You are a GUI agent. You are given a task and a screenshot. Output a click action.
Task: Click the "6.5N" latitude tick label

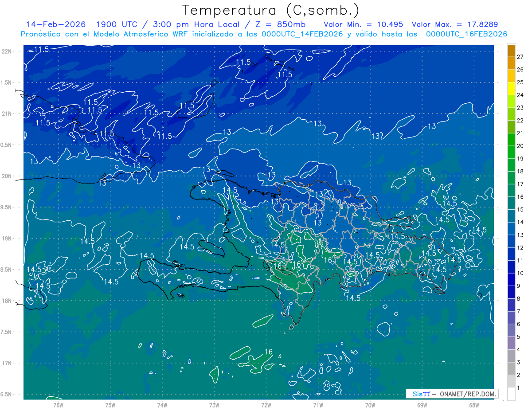6,394
